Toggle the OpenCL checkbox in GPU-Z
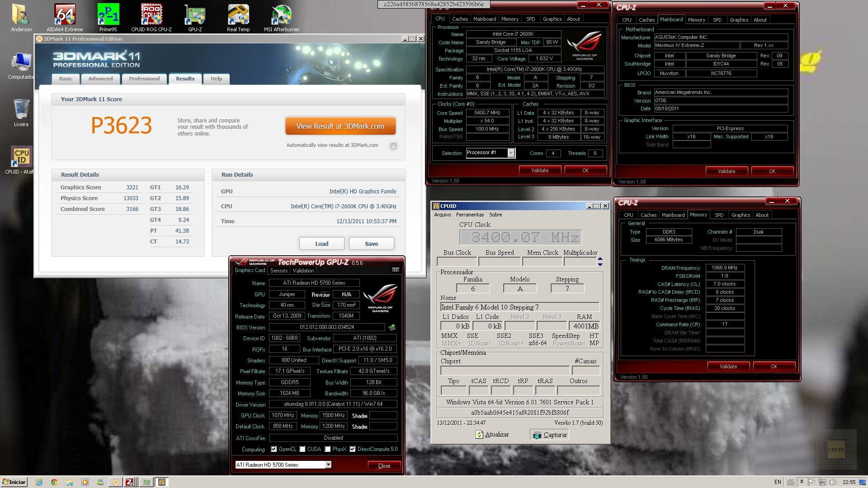 pyautogui.click(x=274, y=449)
